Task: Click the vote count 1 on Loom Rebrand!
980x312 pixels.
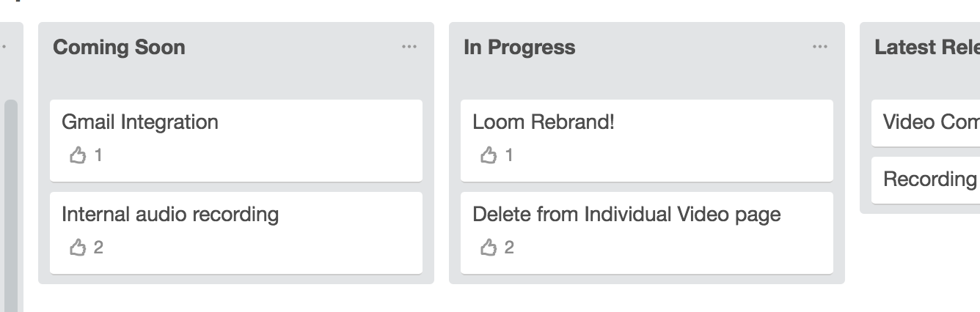Action: 509,155
